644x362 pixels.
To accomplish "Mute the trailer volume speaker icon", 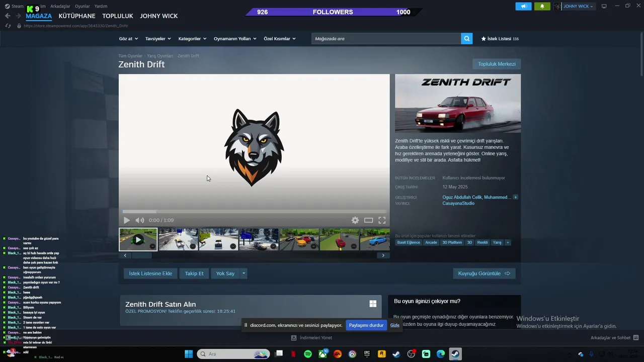I will pyautogui.click(x=140, y=220).
